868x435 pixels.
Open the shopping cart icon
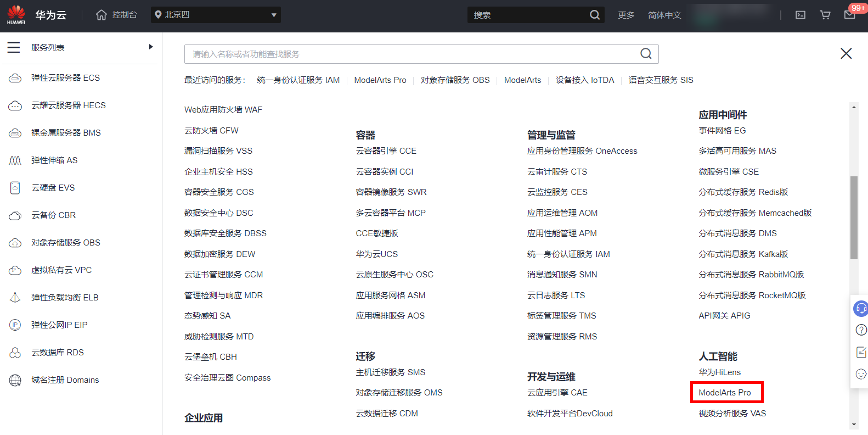point(825,15)
